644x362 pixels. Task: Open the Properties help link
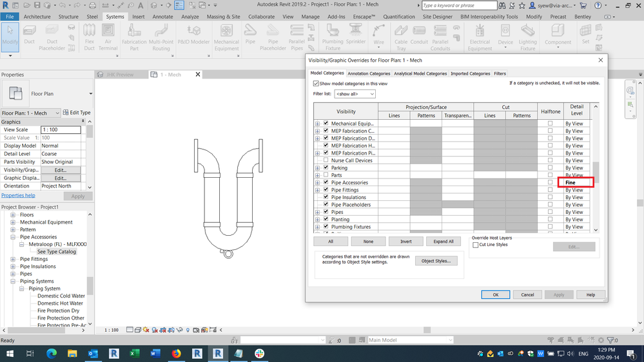click(x=18, y=195)
